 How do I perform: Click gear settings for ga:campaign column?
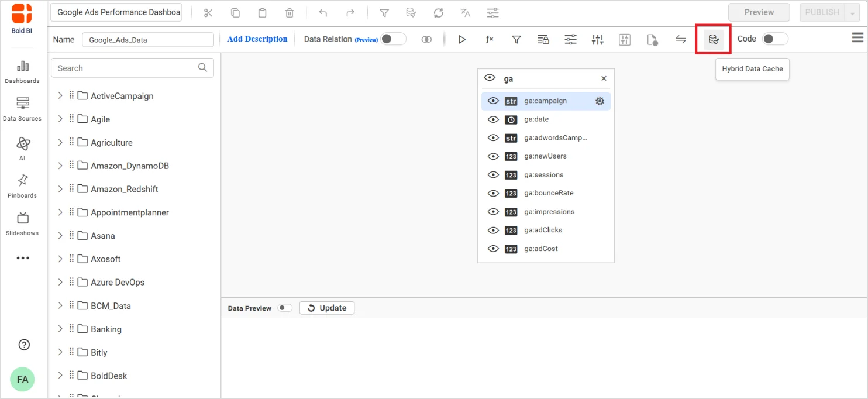600,101
